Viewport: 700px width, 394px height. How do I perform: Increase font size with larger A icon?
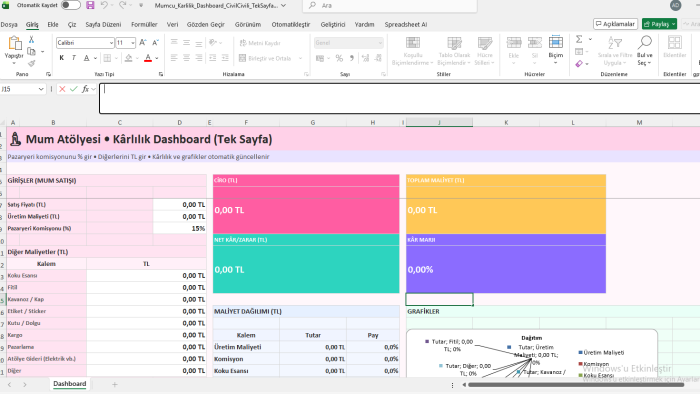[x=142, y=43]
